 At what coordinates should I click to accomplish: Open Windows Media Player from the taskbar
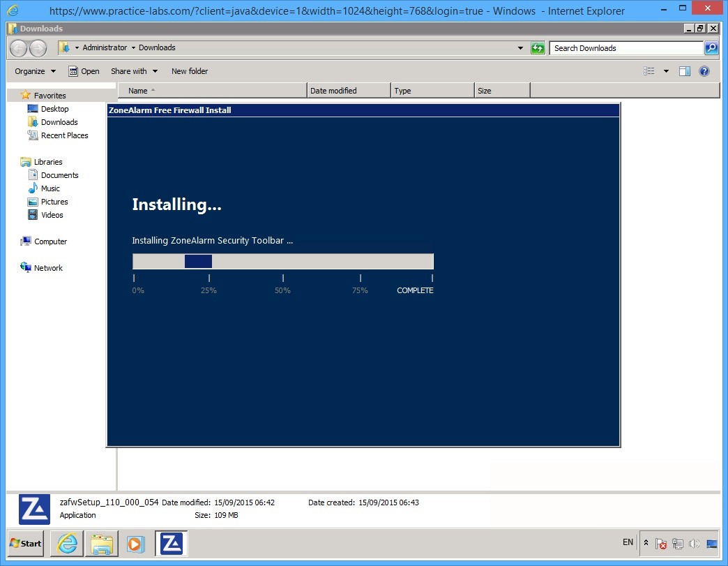click(137, 543)
